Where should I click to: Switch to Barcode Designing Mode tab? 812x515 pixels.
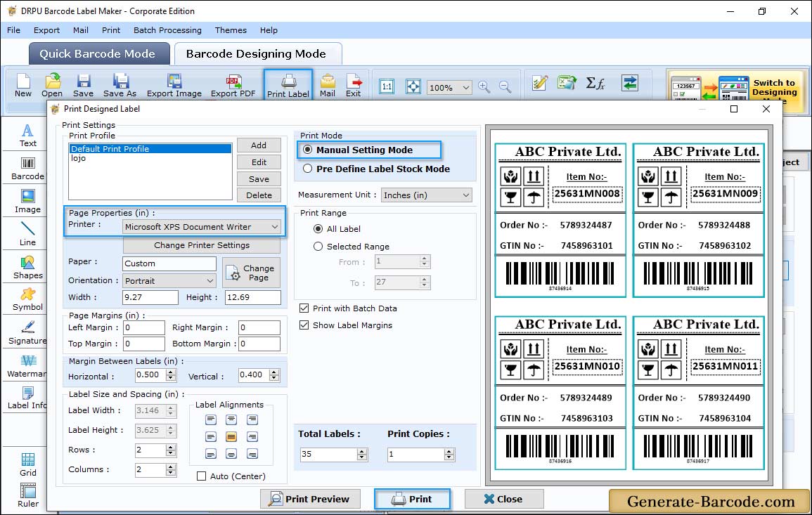click(x=257, y=54)
